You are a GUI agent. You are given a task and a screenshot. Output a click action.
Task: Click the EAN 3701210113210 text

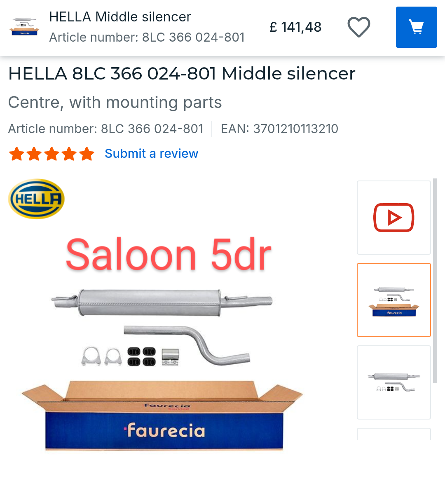(279, 129)
